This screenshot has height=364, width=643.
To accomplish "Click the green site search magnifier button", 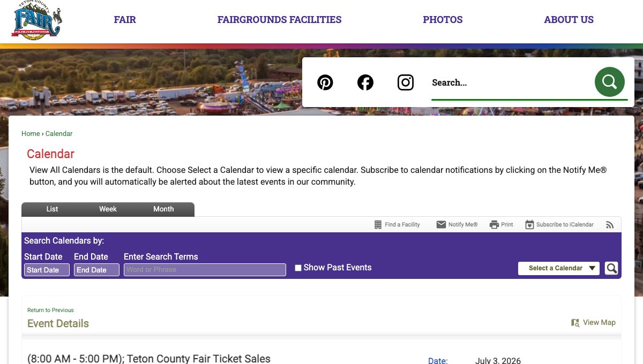I will point(610,82).
